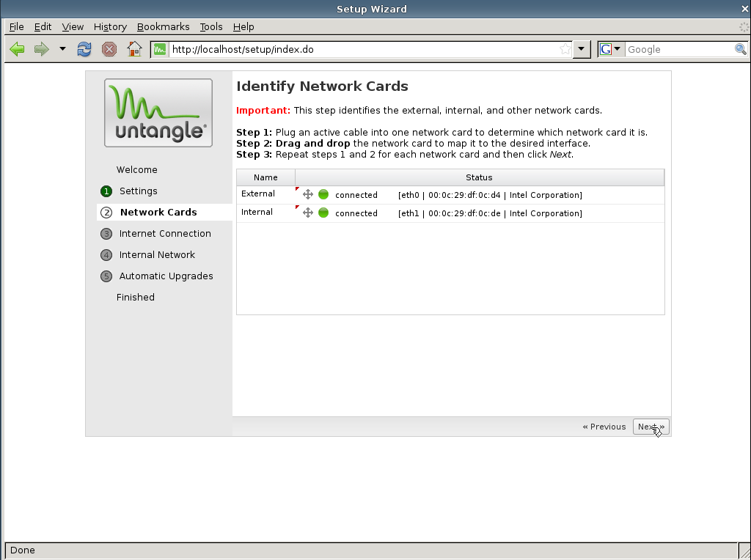Open the Help menu
This screenshot has width=751, height=560.
[243, 27]
